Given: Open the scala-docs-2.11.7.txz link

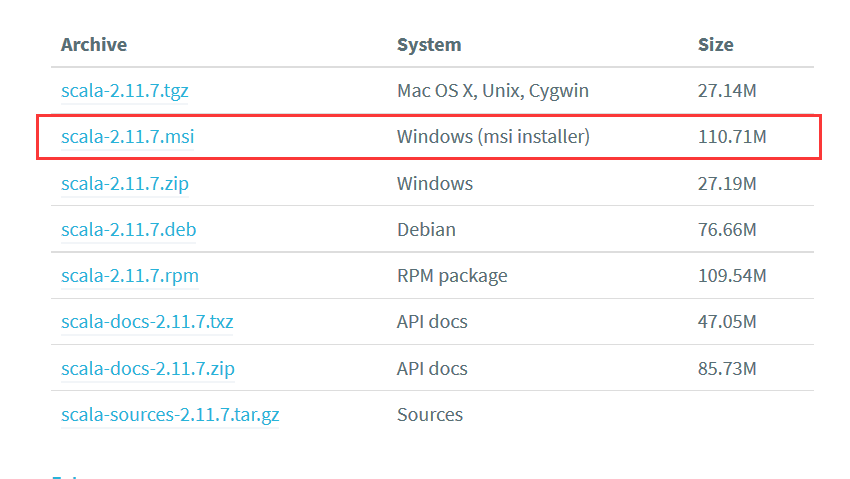Looking at the screenshot, I should 147,322.
